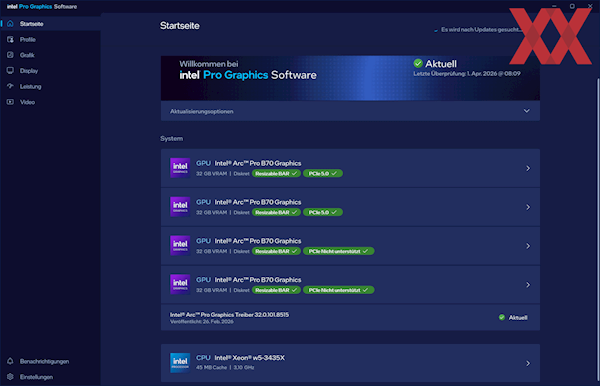600x386 pixels.
Task: Click the Einstellungen gear icon
Action: (10, 377)
